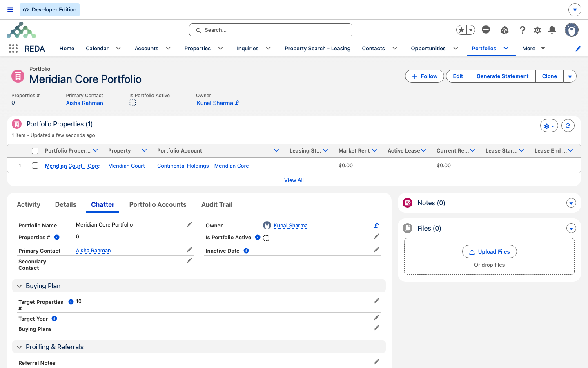Open the Notes card dropdown menu
Image resolution: width=588 pixels, height=368 pixels.
[571, 203]
